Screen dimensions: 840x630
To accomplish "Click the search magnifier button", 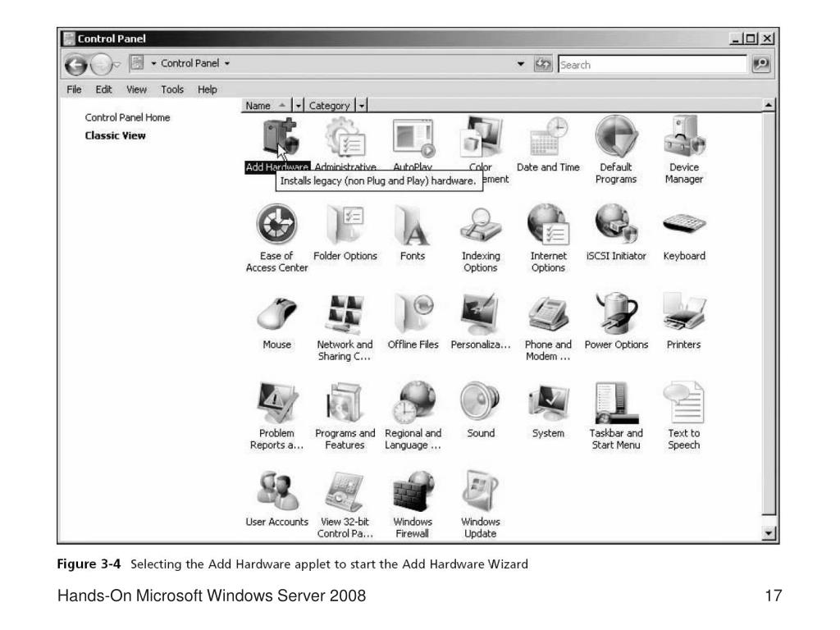I will coord(760,64).
